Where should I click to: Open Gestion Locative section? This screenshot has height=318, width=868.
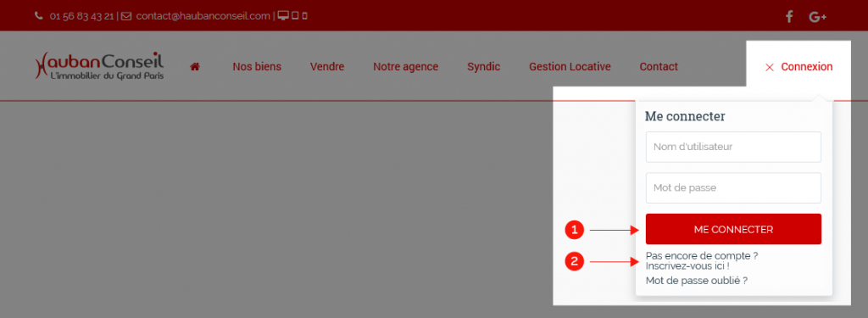pyautogui.click(x=570, y=67)
